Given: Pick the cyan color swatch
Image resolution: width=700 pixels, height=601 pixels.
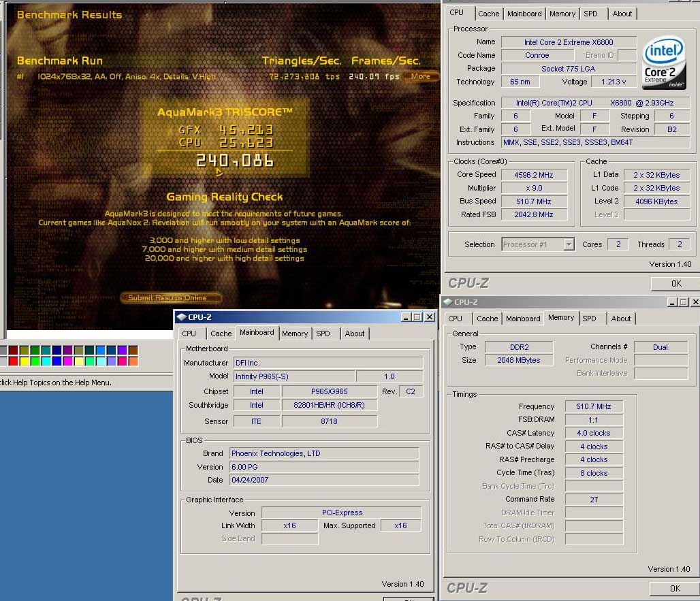Looking at the screenshot, I should click(46, 361).
